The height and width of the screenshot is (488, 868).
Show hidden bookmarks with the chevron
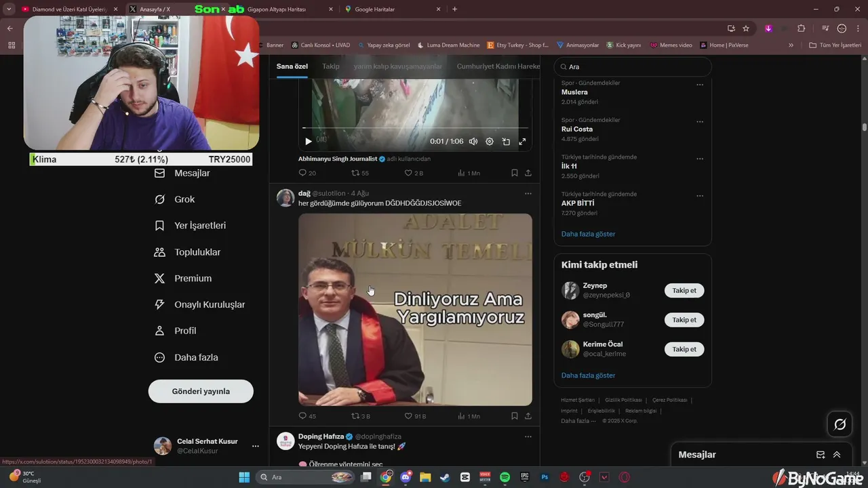pyautogui.click(x=791, y=45)
